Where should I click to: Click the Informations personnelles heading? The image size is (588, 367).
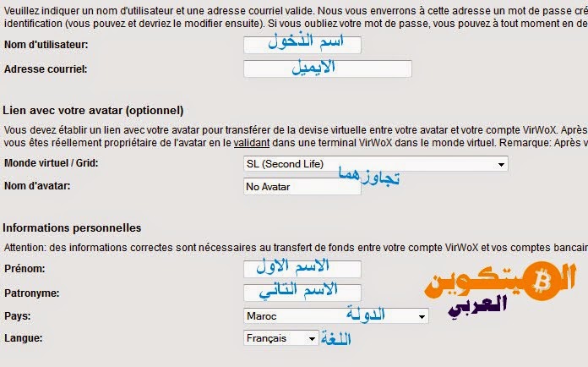tap(72, 227)
